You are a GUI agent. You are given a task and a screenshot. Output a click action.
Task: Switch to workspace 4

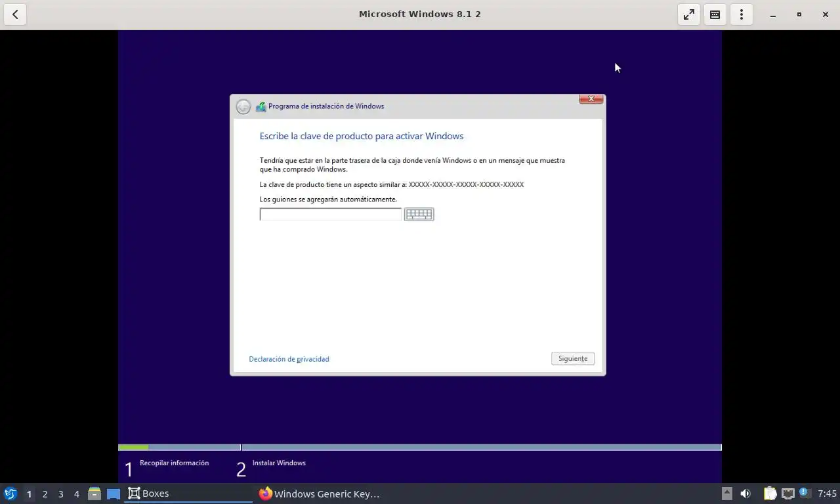point(76,493)
